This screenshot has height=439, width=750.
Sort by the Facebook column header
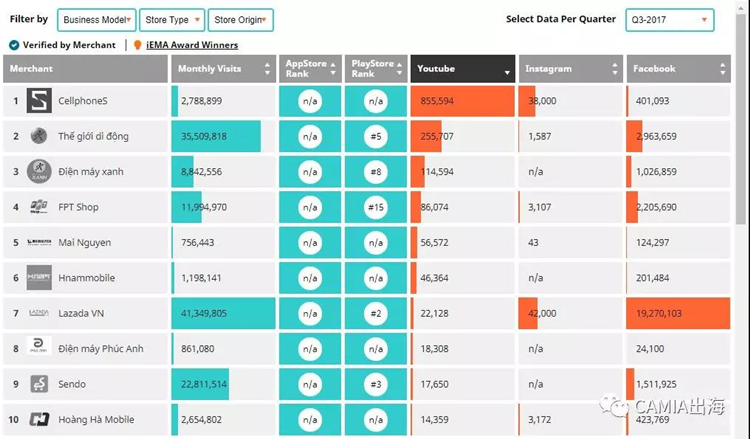coord(679,69)
